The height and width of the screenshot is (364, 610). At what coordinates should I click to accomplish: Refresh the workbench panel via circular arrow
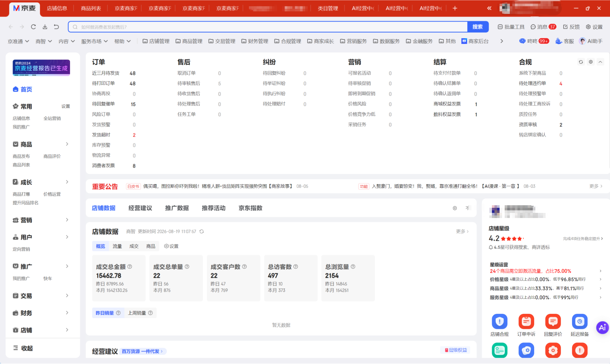(581, 62)
